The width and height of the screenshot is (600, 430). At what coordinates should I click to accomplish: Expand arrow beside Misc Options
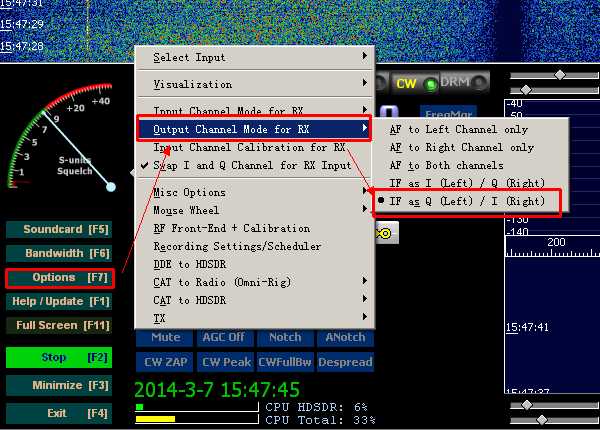point(365,191)
